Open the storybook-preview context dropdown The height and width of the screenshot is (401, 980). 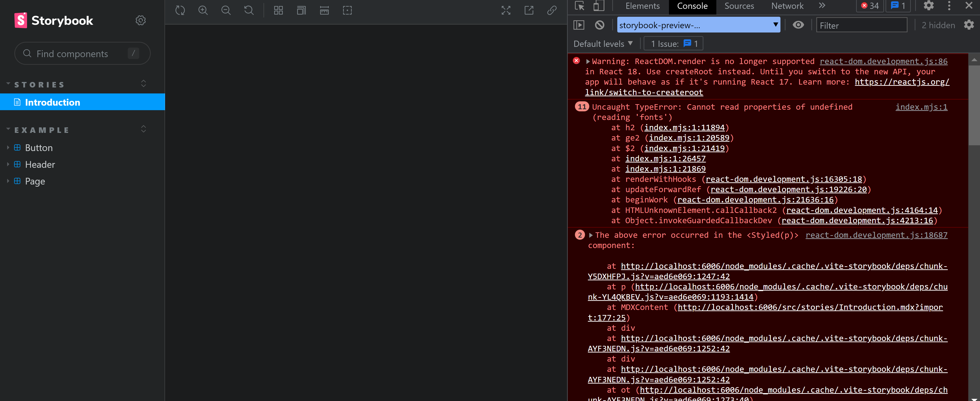(698, 25)
